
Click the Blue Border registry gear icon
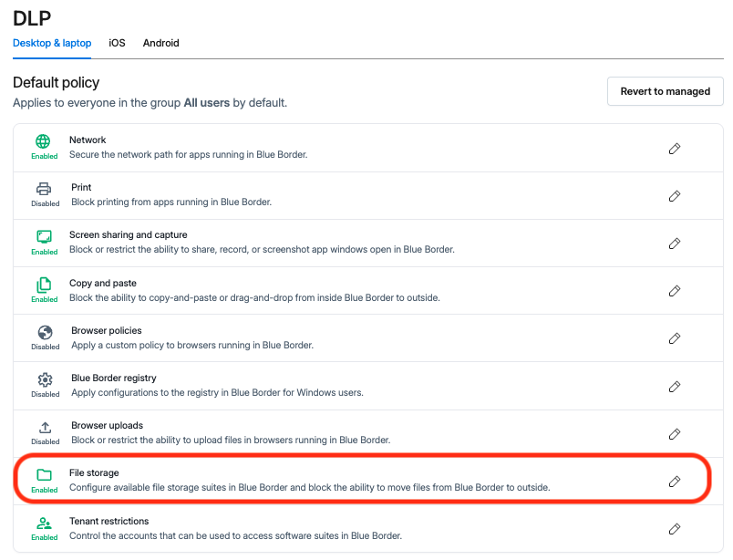pos(45,380)
